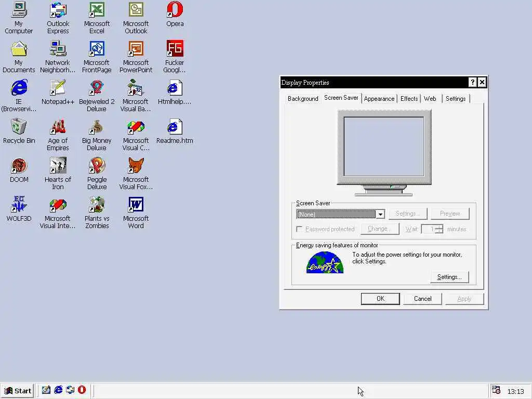The width and height of the screenshot is (532, 399).
Task: Select the Microsoft Excel shortcut
Action: (97, 18)
